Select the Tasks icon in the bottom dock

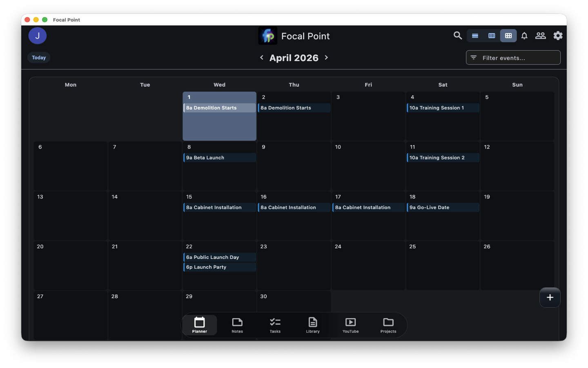pos(275,325)
